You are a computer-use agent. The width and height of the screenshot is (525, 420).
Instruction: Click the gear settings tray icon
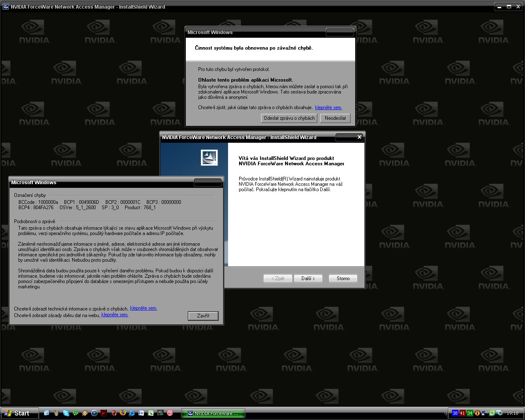pos(499,413)
